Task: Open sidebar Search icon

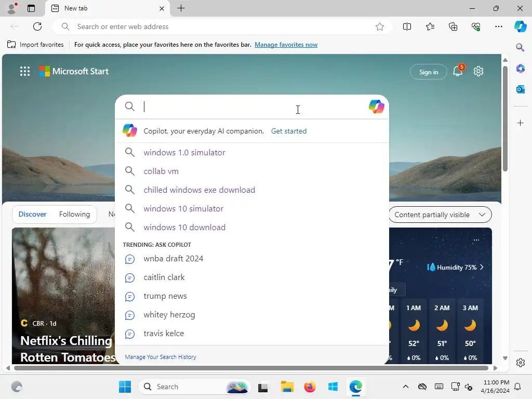Action: click(x=520, y=47)
